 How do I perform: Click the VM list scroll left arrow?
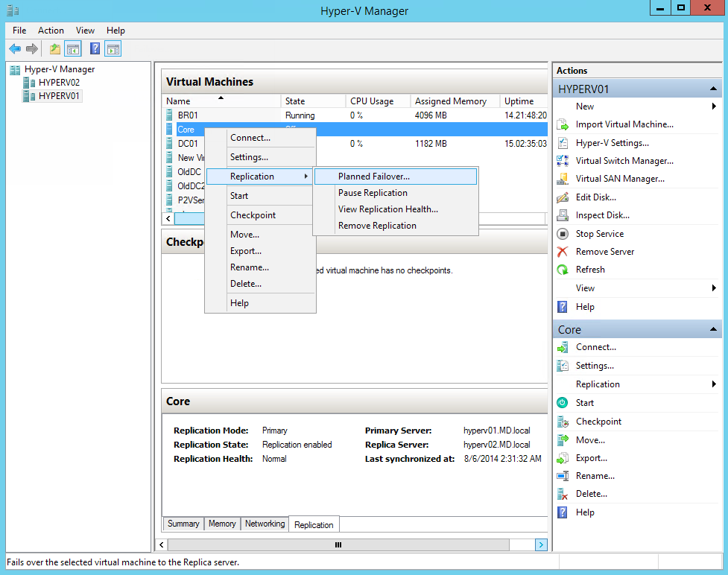click(x=168, y=218)
